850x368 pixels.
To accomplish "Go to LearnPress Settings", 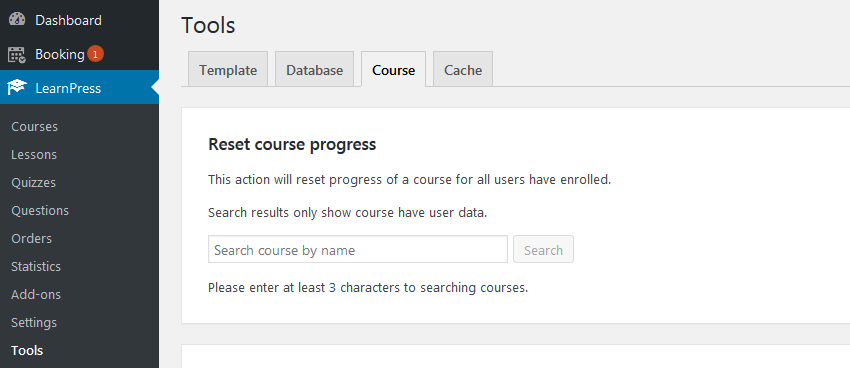I will [x=34, y=322].
